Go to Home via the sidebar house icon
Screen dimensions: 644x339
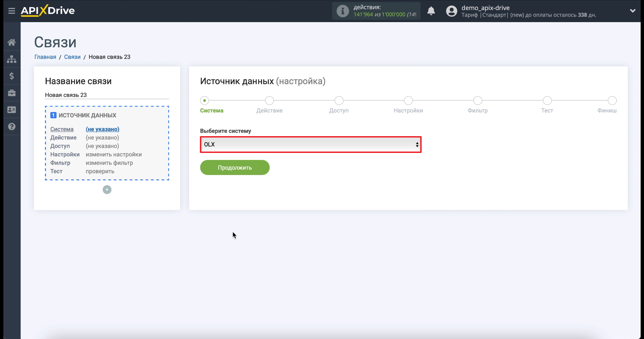[x=12, y=42]
